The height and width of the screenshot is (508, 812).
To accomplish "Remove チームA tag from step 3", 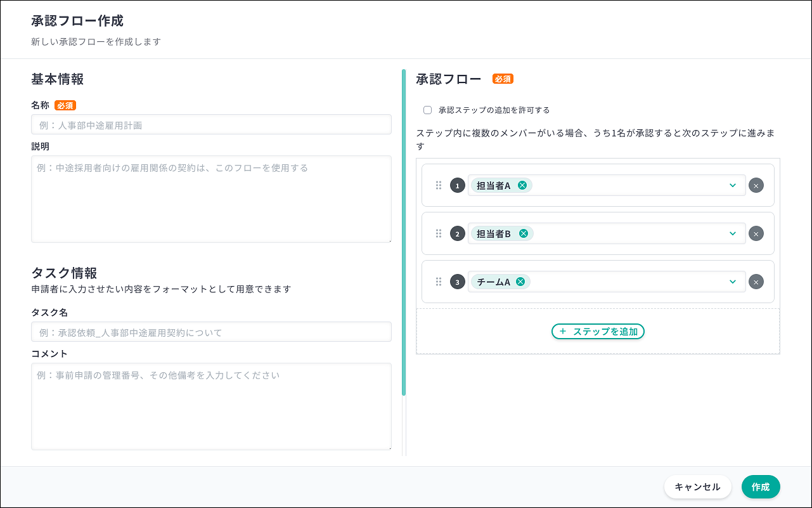I will point(520,282).
